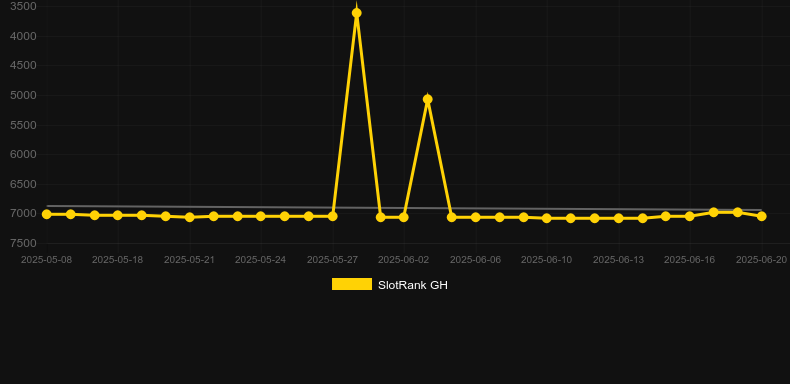Click the data point above 2025-06-10 label
The image size is (790, 384).
click(547, 218)
